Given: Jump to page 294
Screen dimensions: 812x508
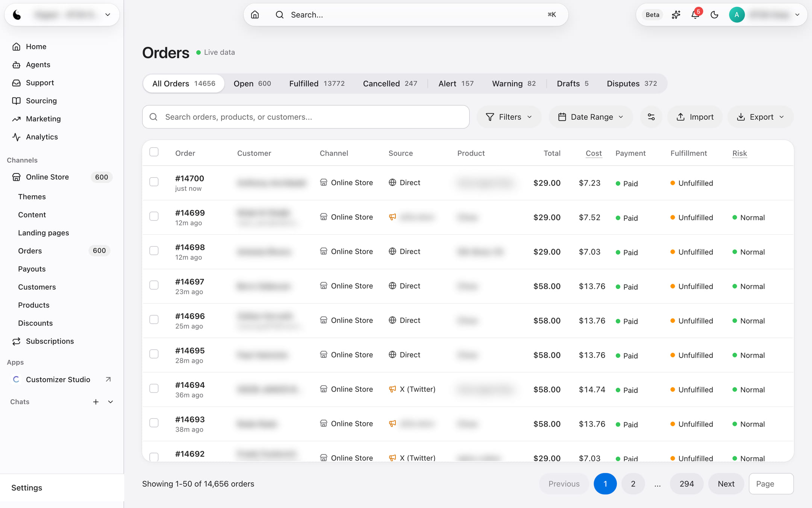Looking at the screenshot, I should click(x=686, y=484).
